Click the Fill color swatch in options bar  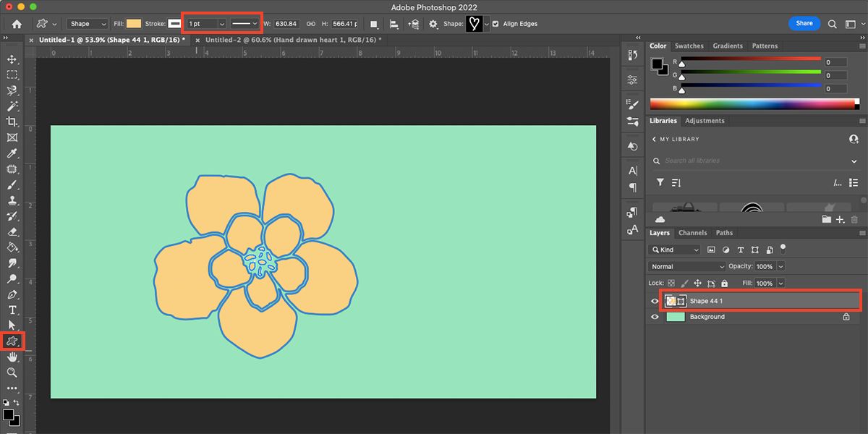tap(135, 23)
